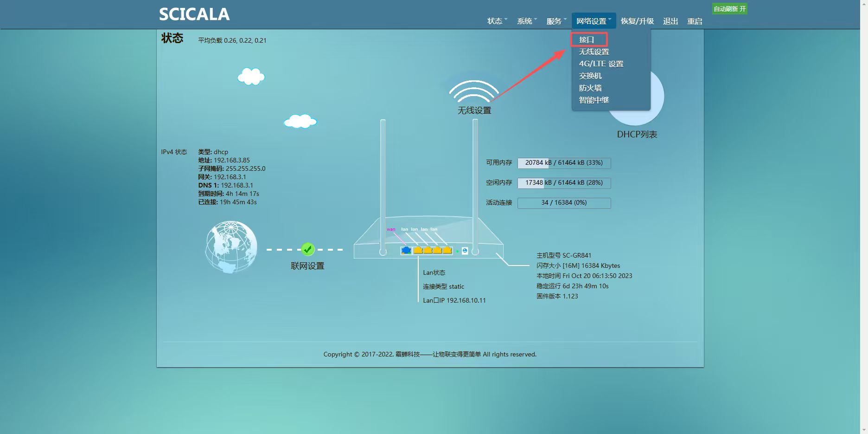The height and width of the screenshot is (434, 868).
Task: Choose 4G/LTE 设置 in the dropdown
Action: point(601,64)
